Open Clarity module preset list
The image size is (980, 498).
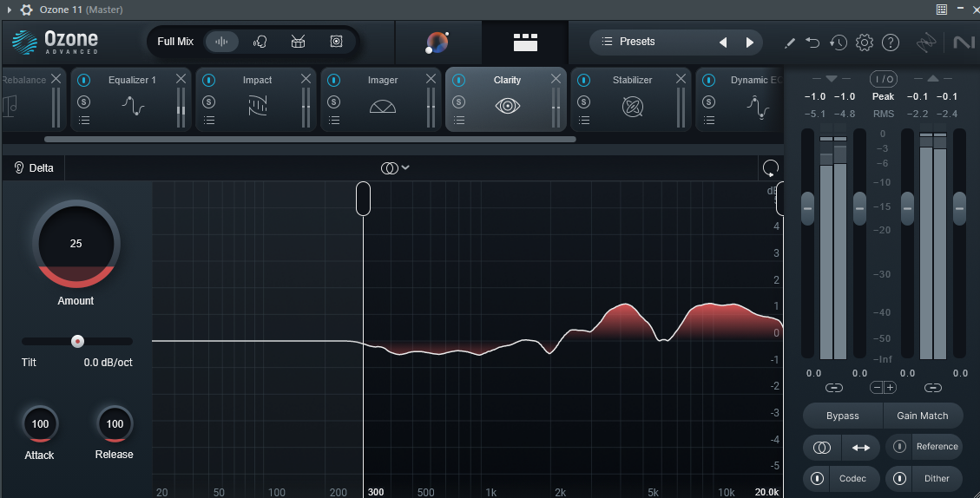point(458,120)
